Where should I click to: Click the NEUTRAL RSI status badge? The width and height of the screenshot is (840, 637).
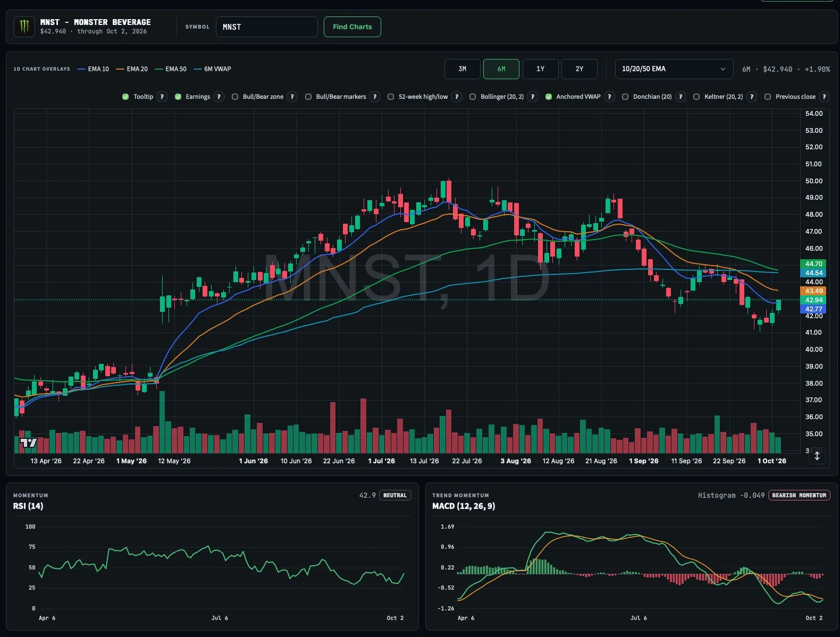(395, 495)
